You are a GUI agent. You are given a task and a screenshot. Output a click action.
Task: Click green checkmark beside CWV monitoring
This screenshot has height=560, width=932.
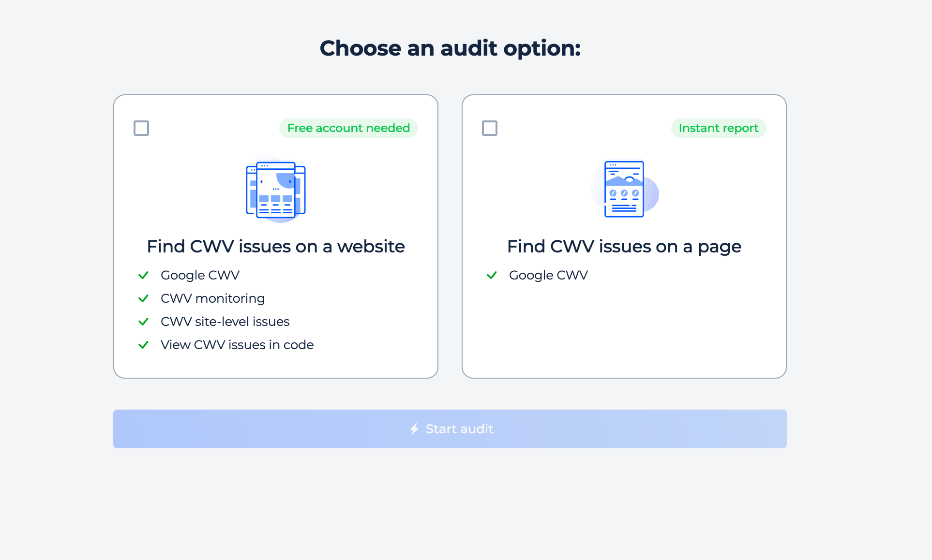(143, 298)
